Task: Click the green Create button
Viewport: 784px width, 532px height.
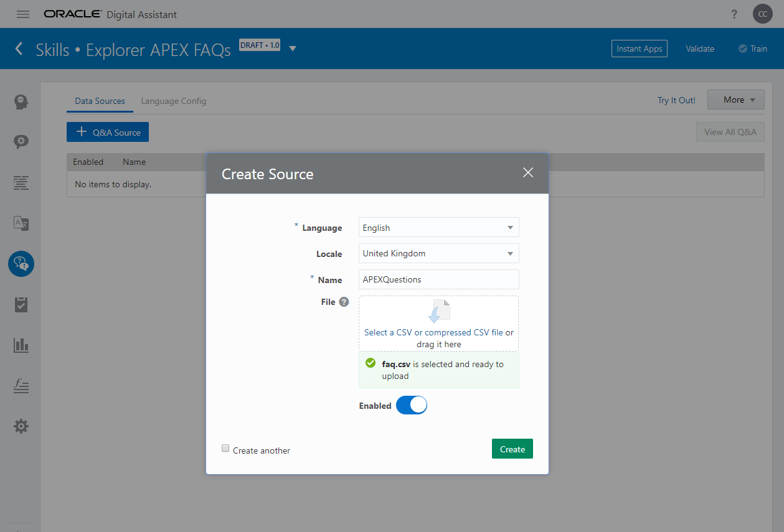Action: 512,449
